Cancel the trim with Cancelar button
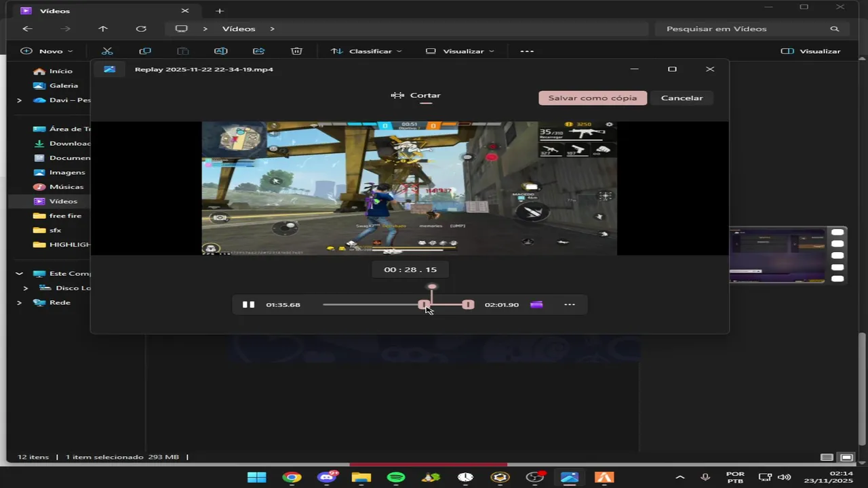Image resolution: width=868 pixels, height=488 pixels. tap(682, 98)
